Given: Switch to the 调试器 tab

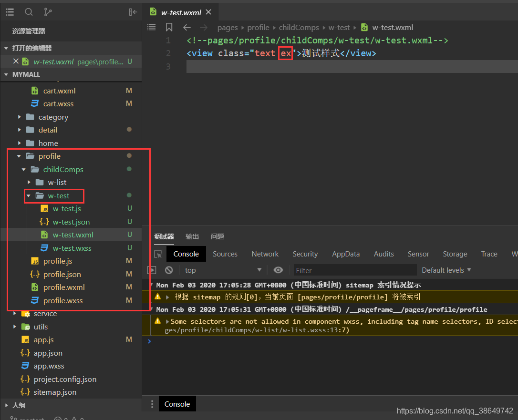Looking at the screenshot, I should click(x=164, y=236).
